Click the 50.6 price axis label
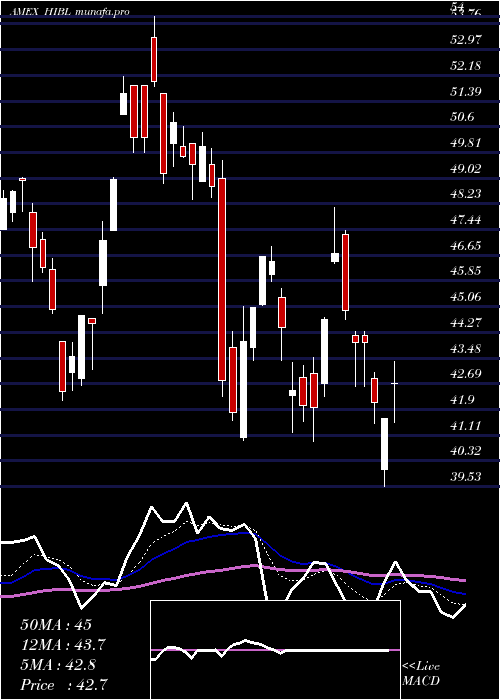This screenshot has height=700, width=500. click(462, 117)
